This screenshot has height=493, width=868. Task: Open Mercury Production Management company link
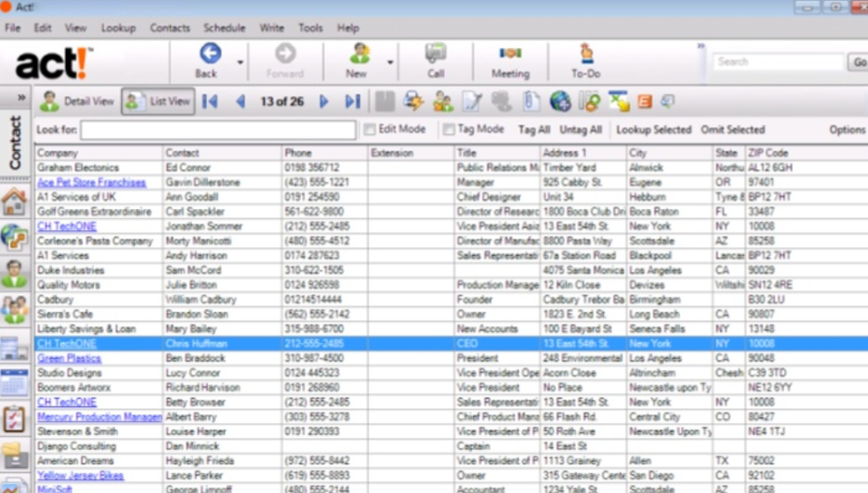coord(99,416)
